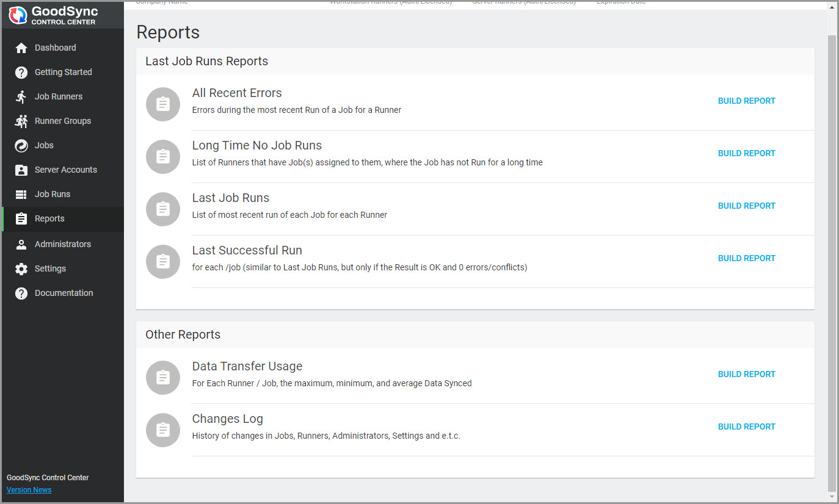
Task: Build the All Recent Errors report
Action: pos(746,101)
